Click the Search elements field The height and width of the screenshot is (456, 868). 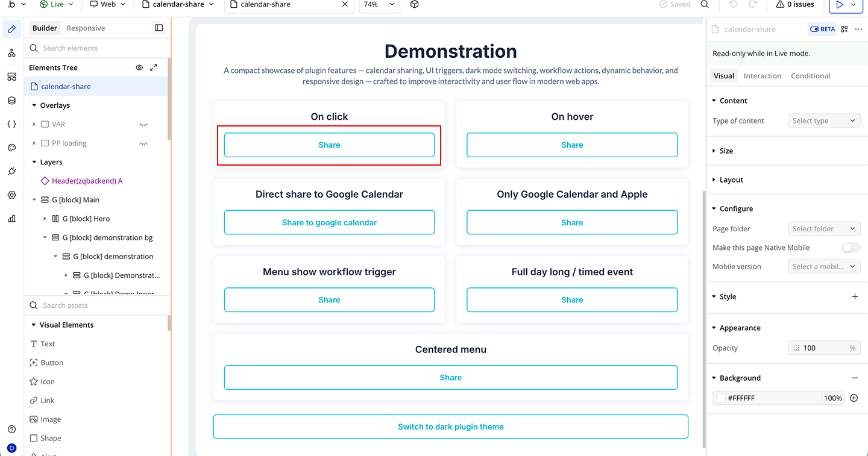pos(96,48)
